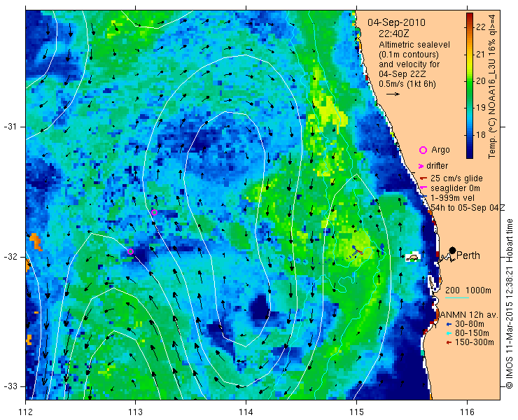The height and width of the screenshot is (420, 518).
Task: Click the Argo float marker near 113, -32
Action: (x=130, y=251)
